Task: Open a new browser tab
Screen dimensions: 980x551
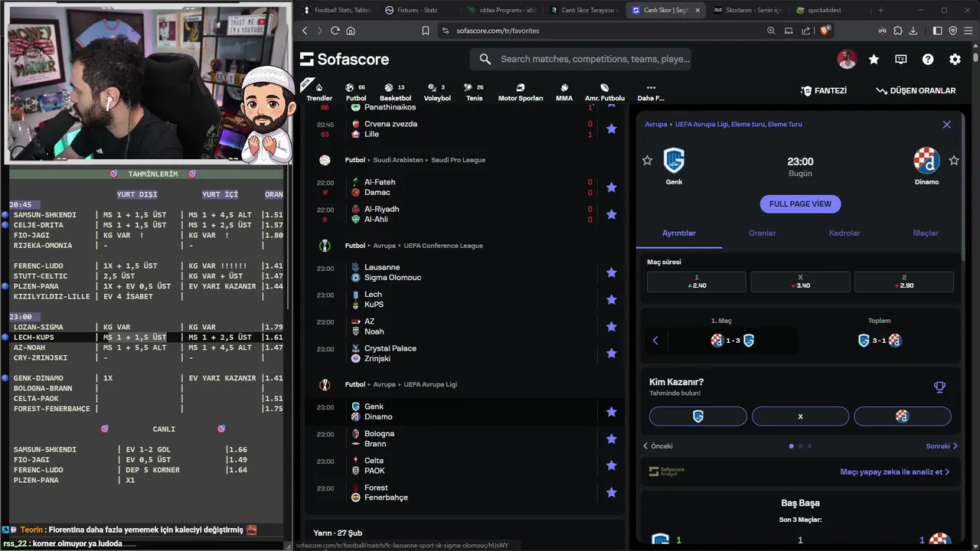Action: 880,10
